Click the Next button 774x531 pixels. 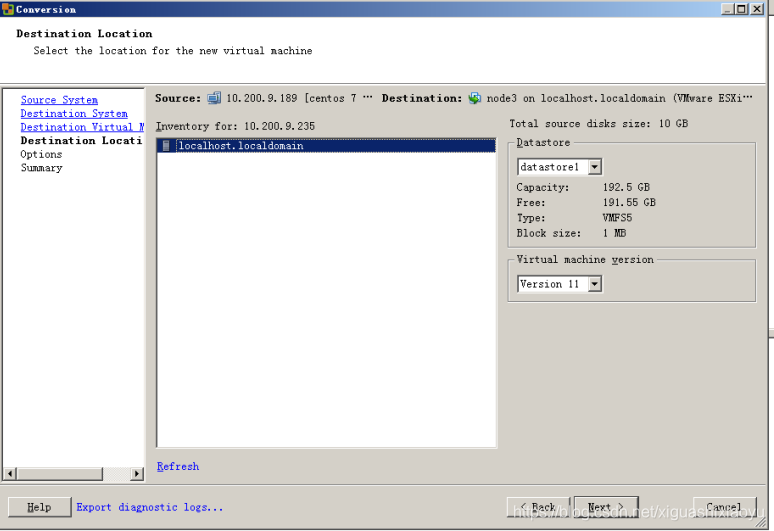pos(606,507)
